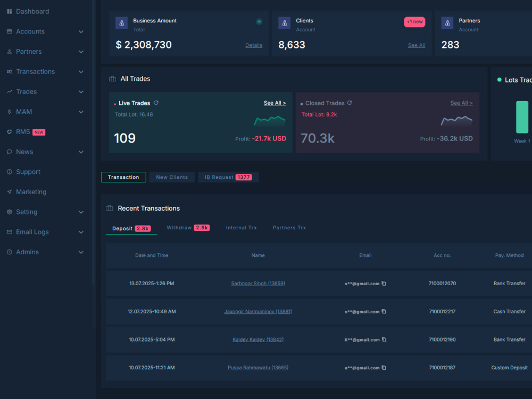Expand the MAM sidebar chevron
This screenshot has height=399, width=532.
pos(81,112)
